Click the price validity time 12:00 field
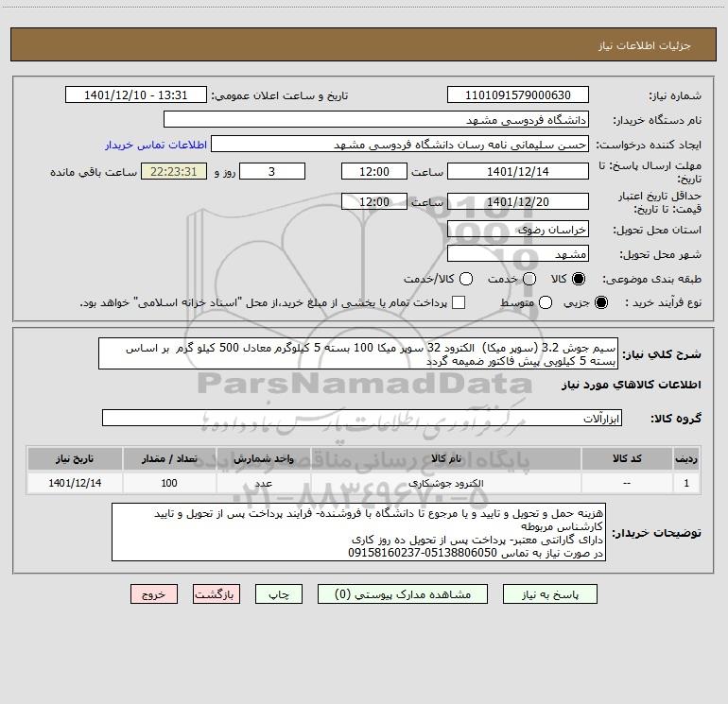 [374, 201]
